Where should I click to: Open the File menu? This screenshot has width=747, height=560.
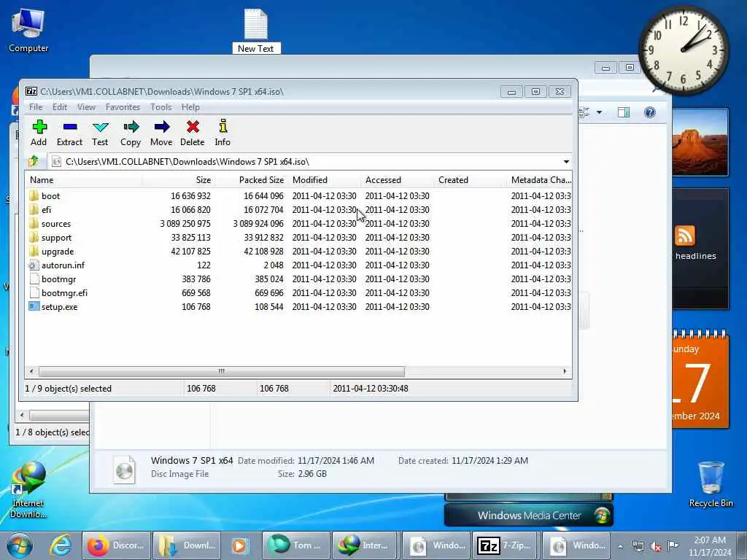click(x=36, y=107)
